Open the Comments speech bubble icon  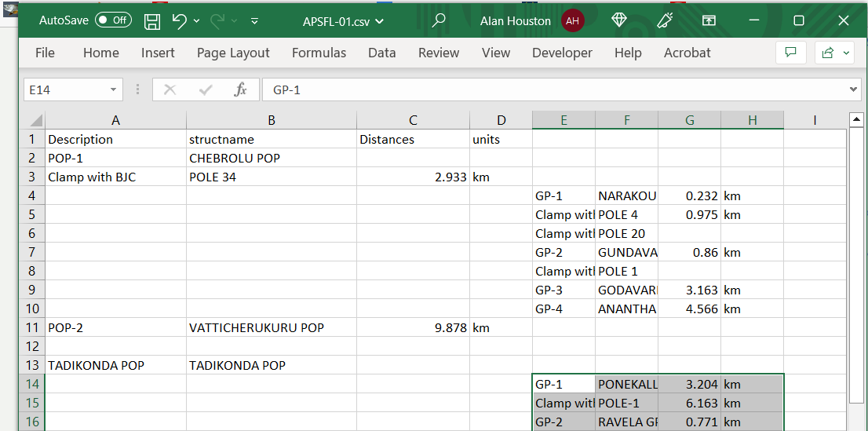790,53
